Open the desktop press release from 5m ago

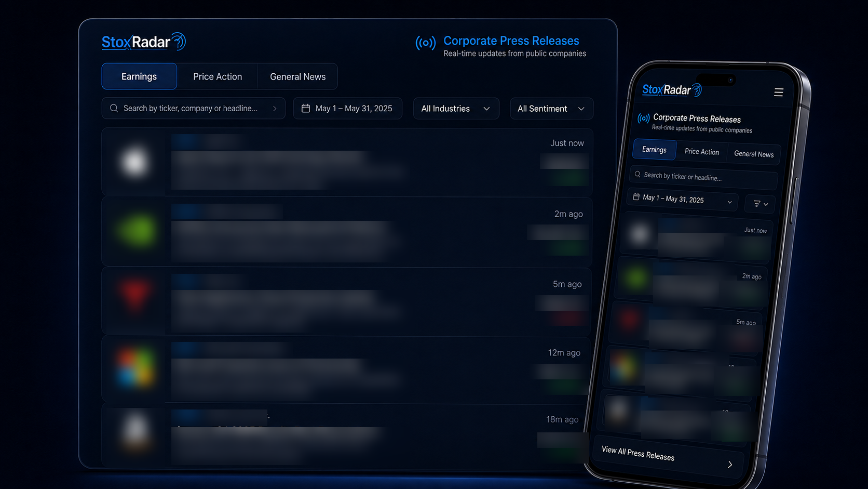347,301
